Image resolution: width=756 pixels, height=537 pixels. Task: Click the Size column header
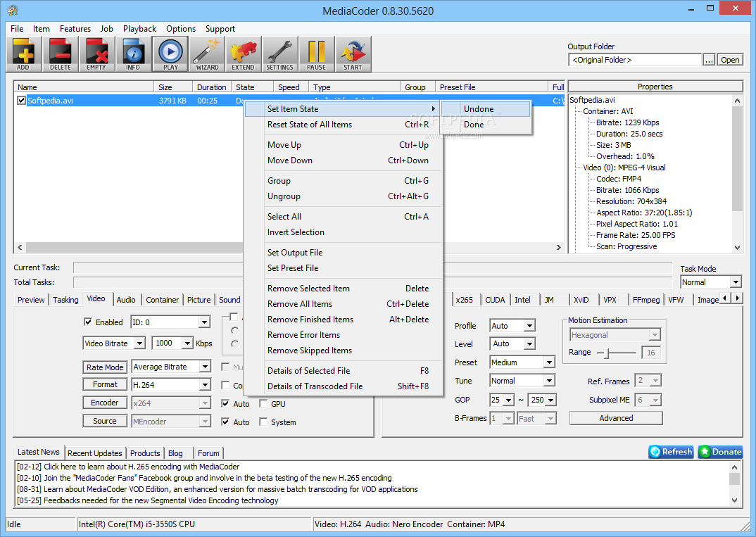pyautogui.click(x=172, y=87)
